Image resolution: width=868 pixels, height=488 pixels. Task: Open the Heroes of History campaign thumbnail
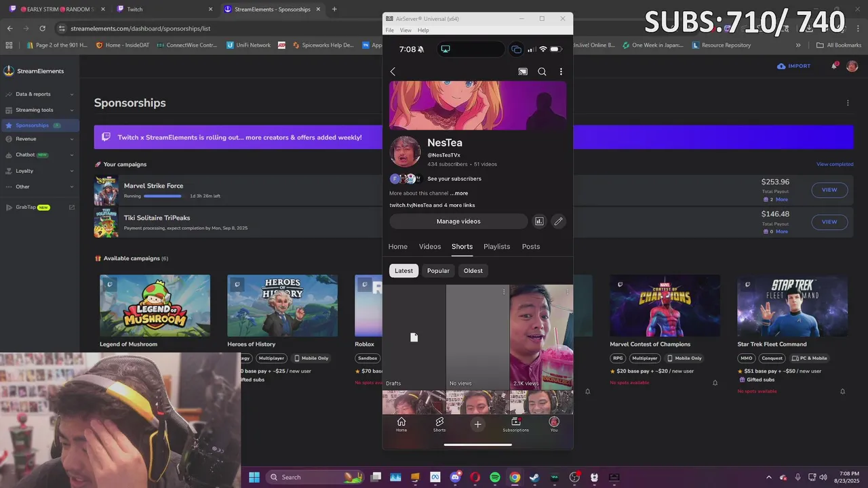pos(282,306)
